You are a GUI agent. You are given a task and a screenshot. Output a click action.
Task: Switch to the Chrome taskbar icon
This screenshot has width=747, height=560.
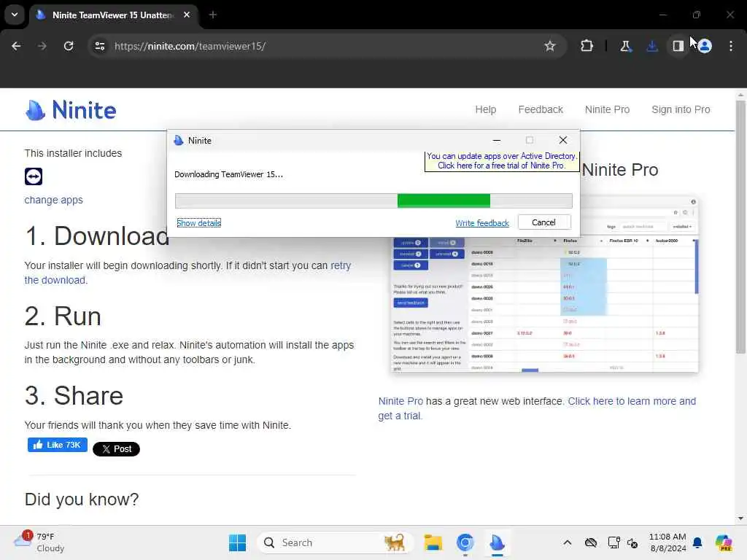point(465,542)
